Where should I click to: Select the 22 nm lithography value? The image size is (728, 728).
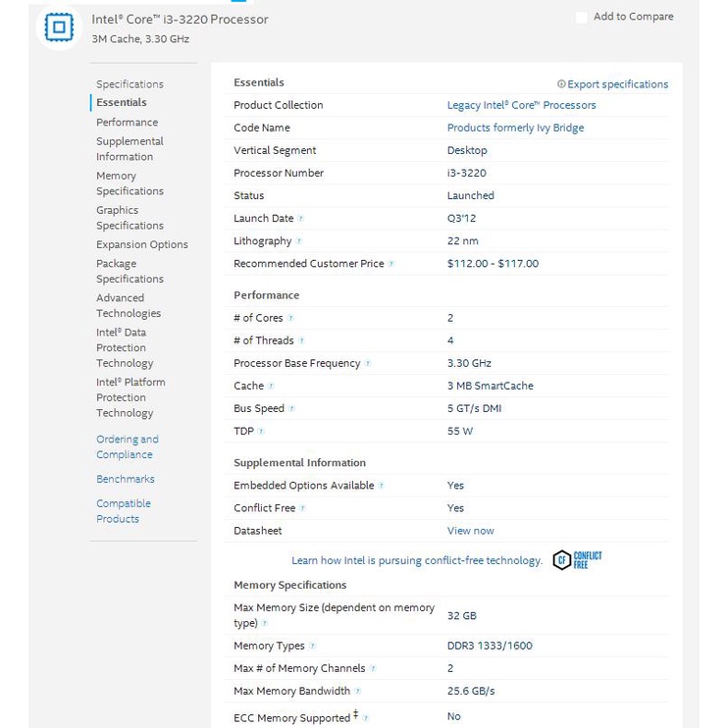click(x=462, y=241)
